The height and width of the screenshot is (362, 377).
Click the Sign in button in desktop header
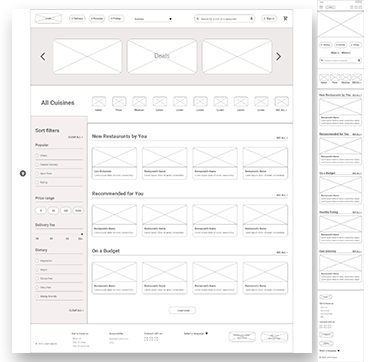click(x=269, y=19)
